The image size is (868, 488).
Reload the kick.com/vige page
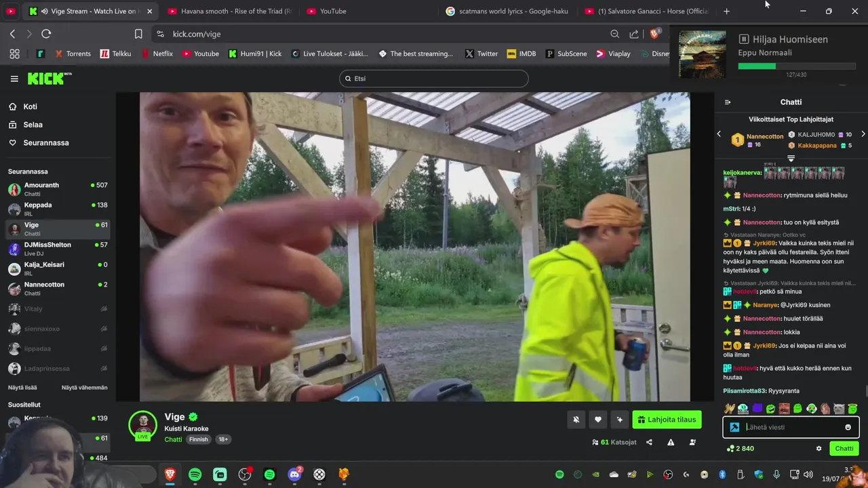click(x=46, y=34)
